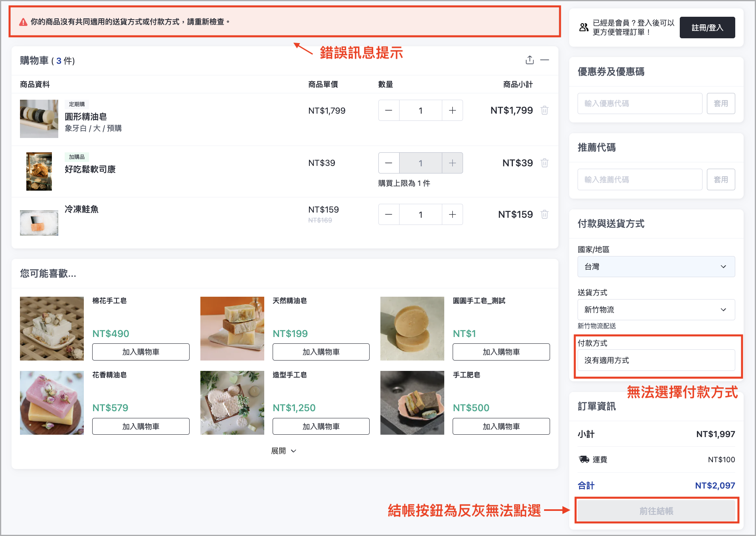Click the 購買上限為 1 件 note
Image resolution: width=756 pixels, height=536 pixels.
pos(404,183)
